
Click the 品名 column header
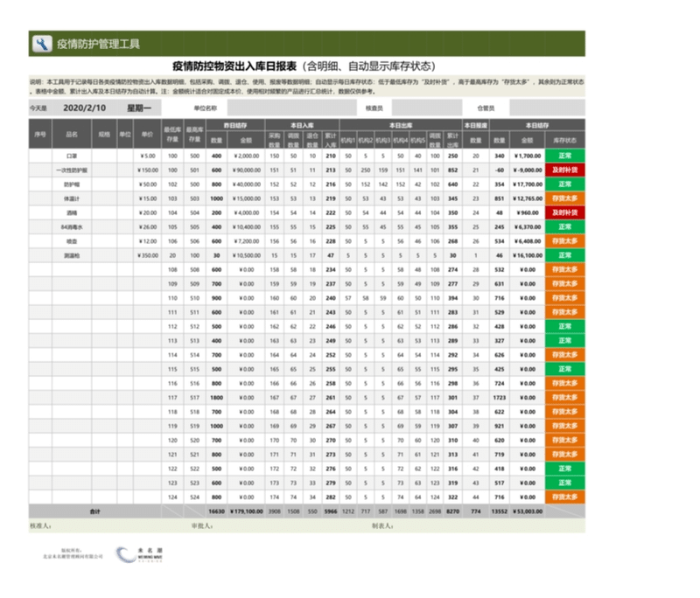72,135
